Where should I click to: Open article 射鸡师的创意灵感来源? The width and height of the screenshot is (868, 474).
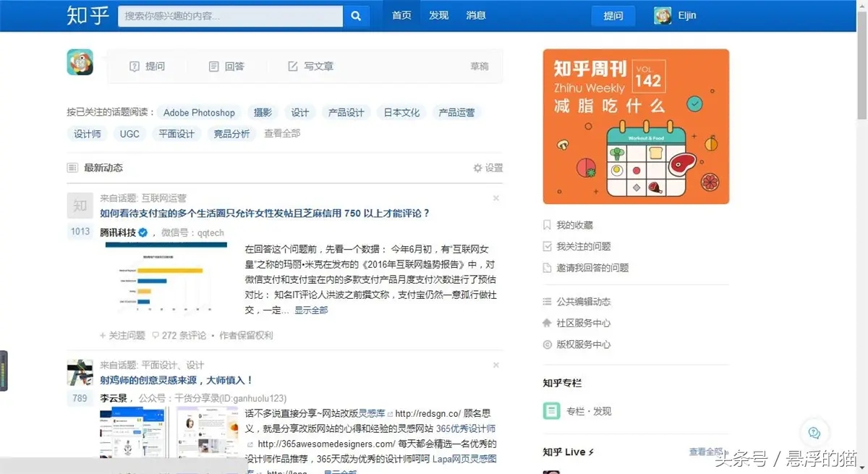point(176,380)
